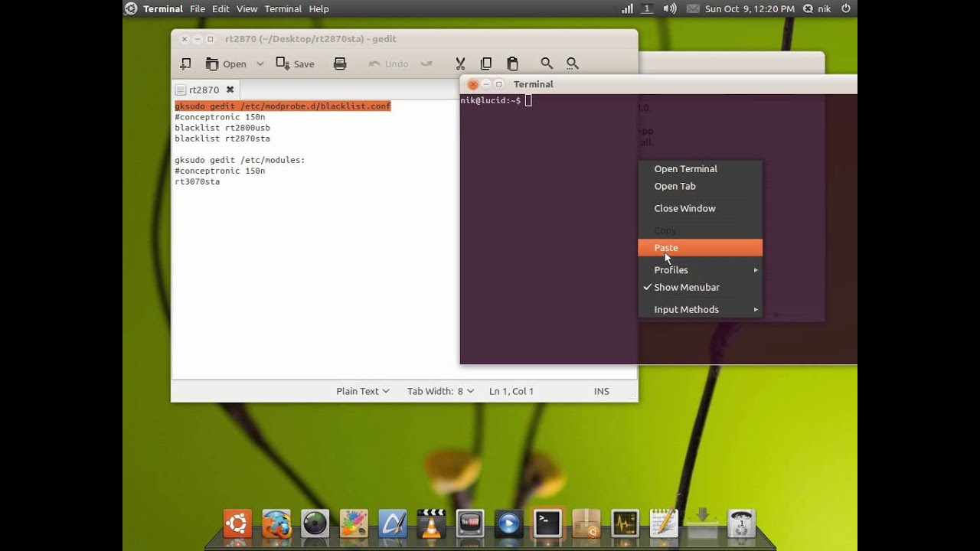Save the document with gedit Save button

[295, 64]
